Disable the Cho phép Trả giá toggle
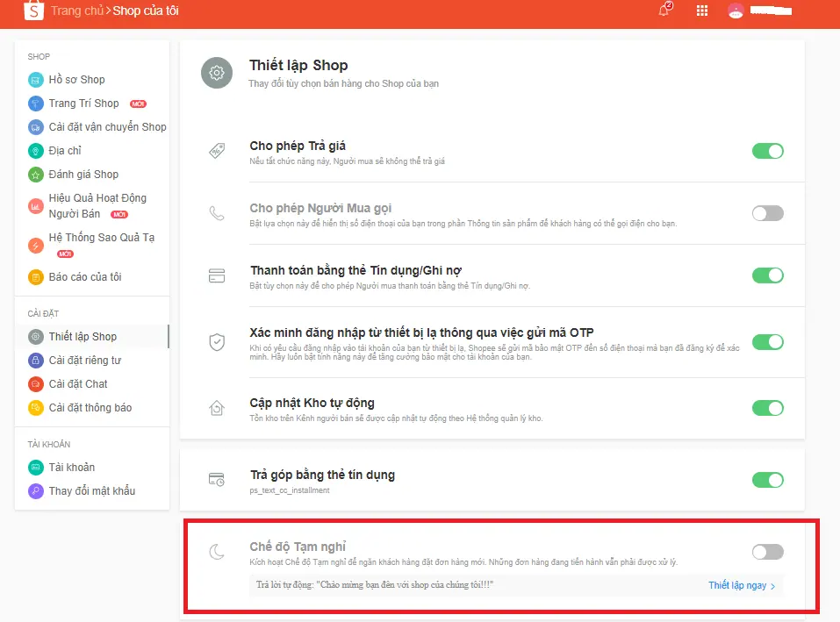The width and height of the screenshot is (840, 622). click(x=768, y=151)
